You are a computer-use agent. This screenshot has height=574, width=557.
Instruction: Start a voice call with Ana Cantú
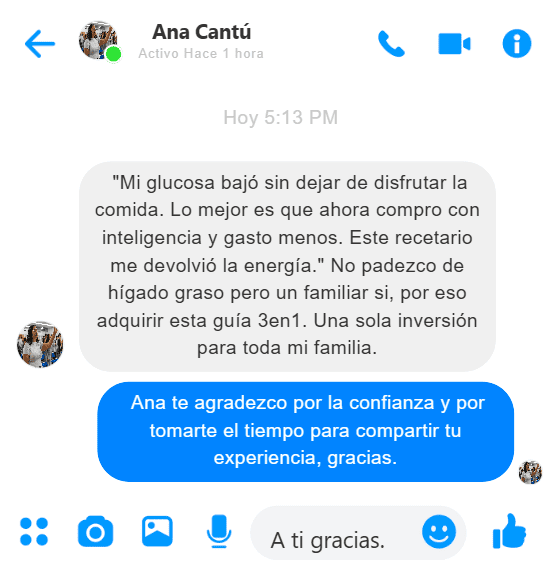tap(391, 44)
